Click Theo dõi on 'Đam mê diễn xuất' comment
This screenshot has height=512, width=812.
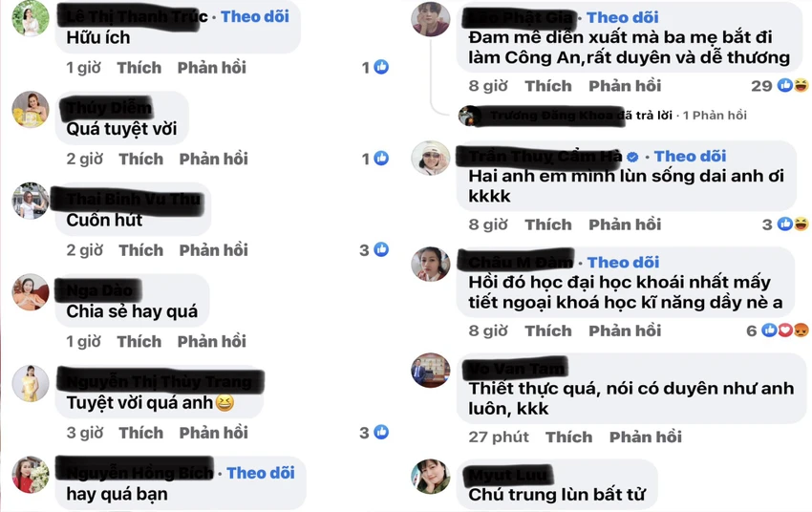tap(623, 17)
